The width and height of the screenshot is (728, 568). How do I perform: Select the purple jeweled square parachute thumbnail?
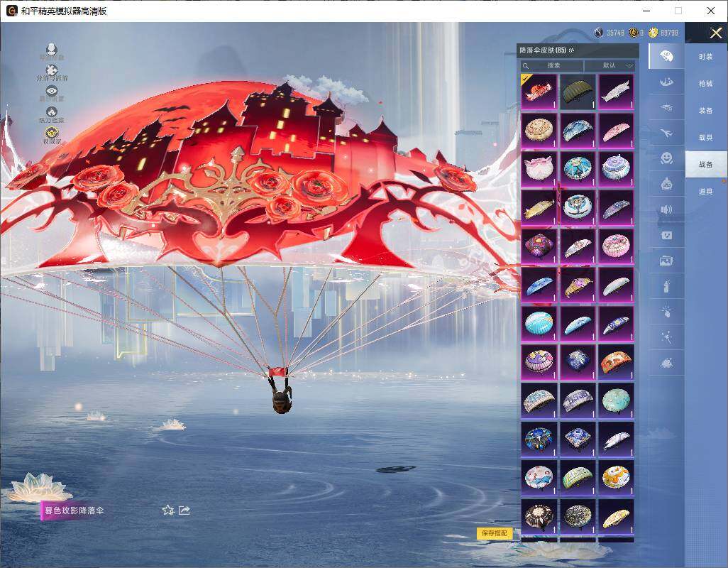pos(539,246)
